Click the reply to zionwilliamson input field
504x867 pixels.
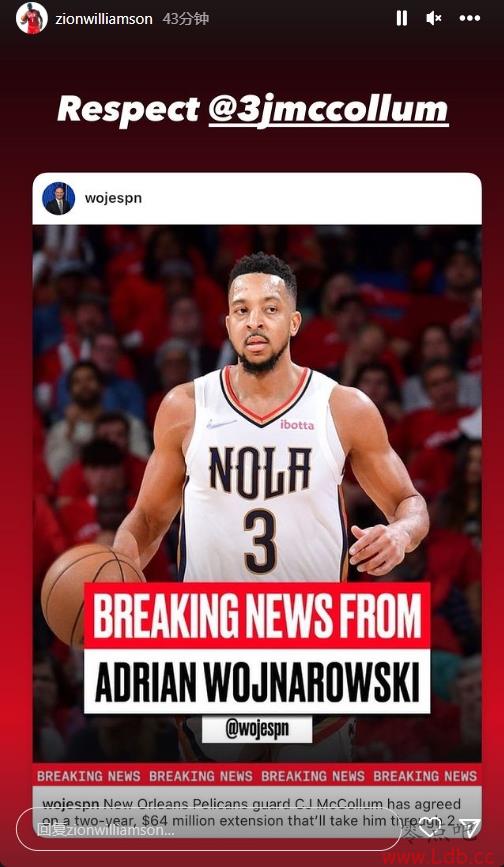click(x=209, y=830)
